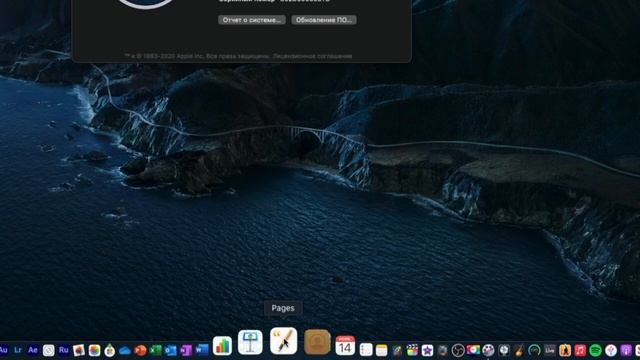The width and height of the screenshot is (640, 360).
Task: Open the "Лицензионное соглашение" link
Action: [x=312, y=56]
